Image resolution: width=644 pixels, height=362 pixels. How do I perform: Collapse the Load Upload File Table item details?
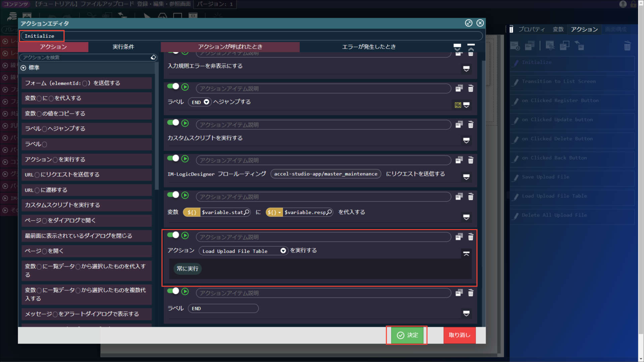tap(466, 254)
